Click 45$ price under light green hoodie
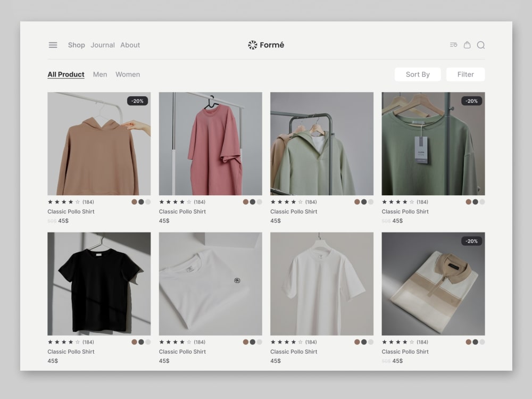Image resolution: width=532 pixels, height=399 pixels. point(276,221)
